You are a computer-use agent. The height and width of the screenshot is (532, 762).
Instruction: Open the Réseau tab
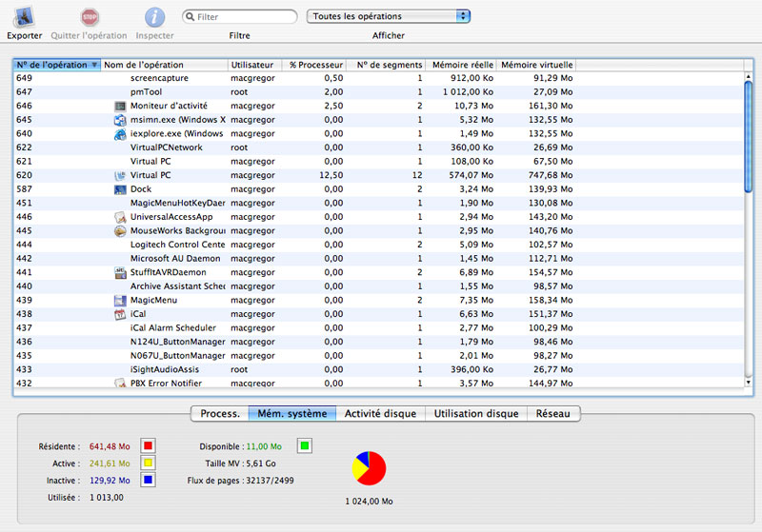coord(553,414)
